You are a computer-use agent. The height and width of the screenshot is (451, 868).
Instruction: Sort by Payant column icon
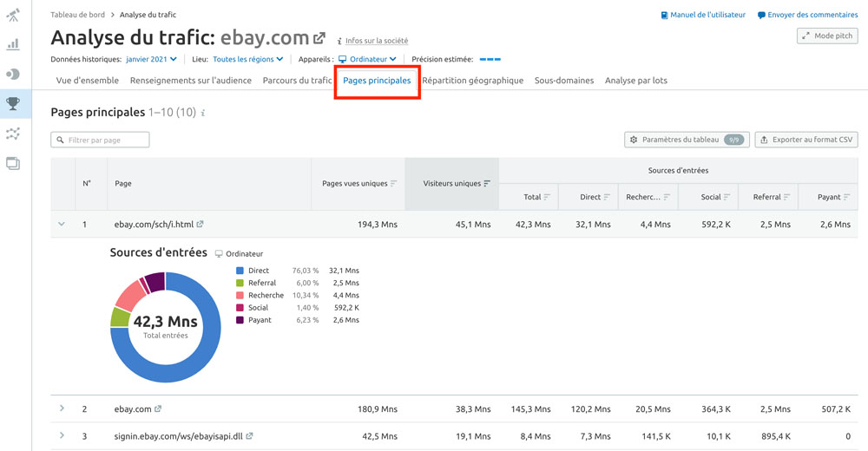tap(846, 197)
